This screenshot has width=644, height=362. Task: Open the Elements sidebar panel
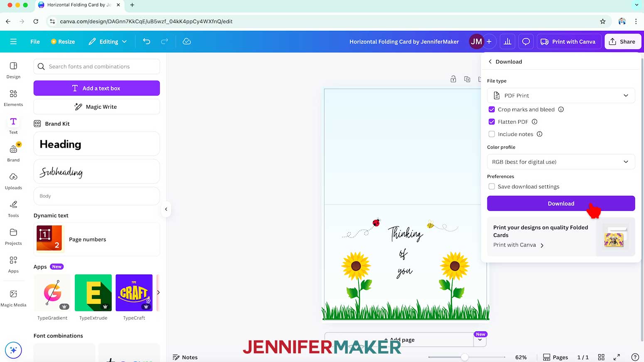pyautogui.click(x=13, y=98)
